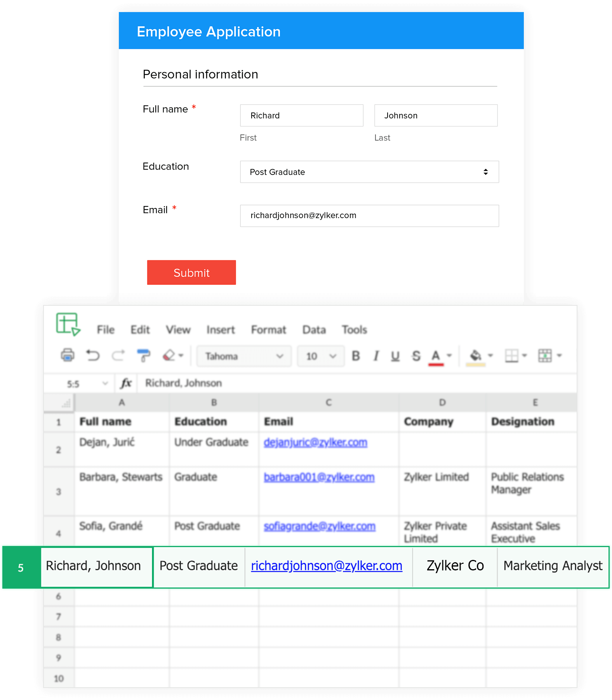This screenshot has height=700, width=612.
Task: Click the Zoho Sheet app logo icon
Action: tap(68, 324)
